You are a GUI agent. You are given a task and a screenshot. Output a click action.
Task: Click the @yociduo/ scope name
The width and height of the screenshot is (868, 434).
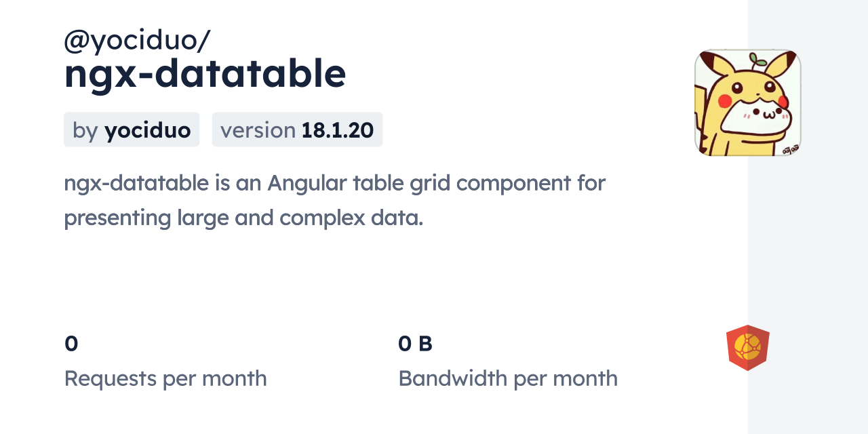(137, 41)
